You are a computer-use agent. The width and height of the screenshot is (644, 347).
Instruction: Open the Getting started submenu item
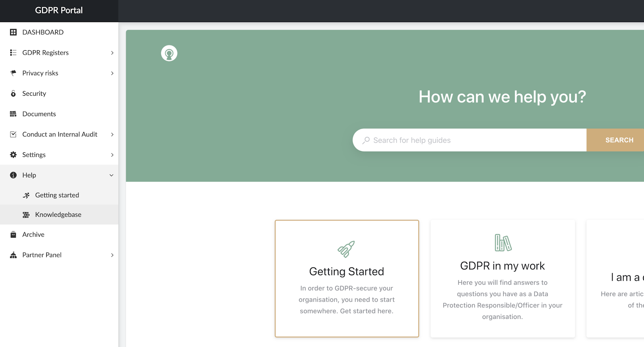(57, 195)
